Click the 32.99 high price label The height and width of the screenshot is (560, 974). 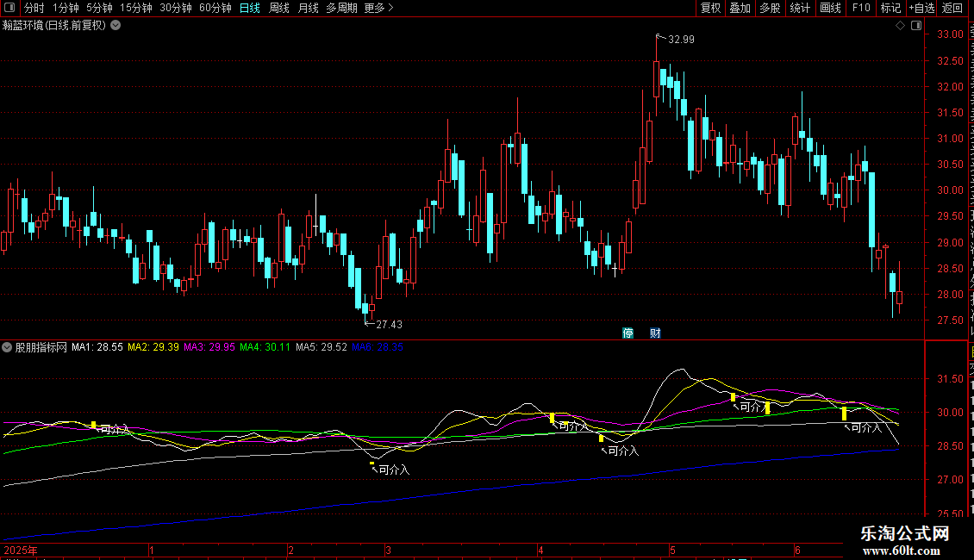[681, 39]
